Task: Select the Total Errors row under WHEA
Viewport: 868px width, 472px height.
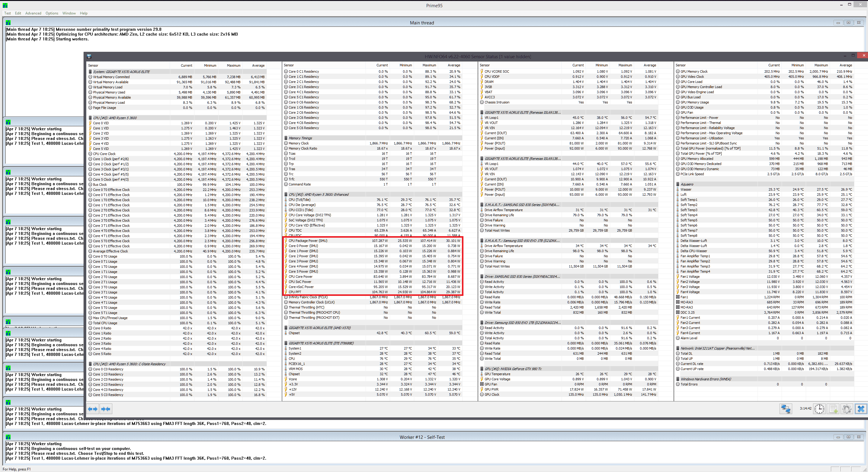Action: [764, 385]
